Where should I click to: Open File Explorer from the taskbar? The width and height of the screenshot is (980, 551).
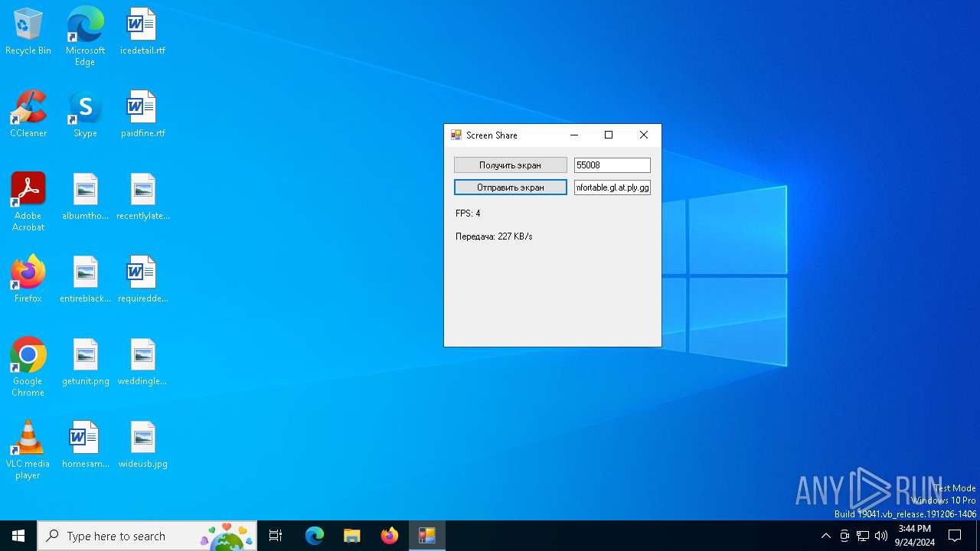(x=352, y=536)
